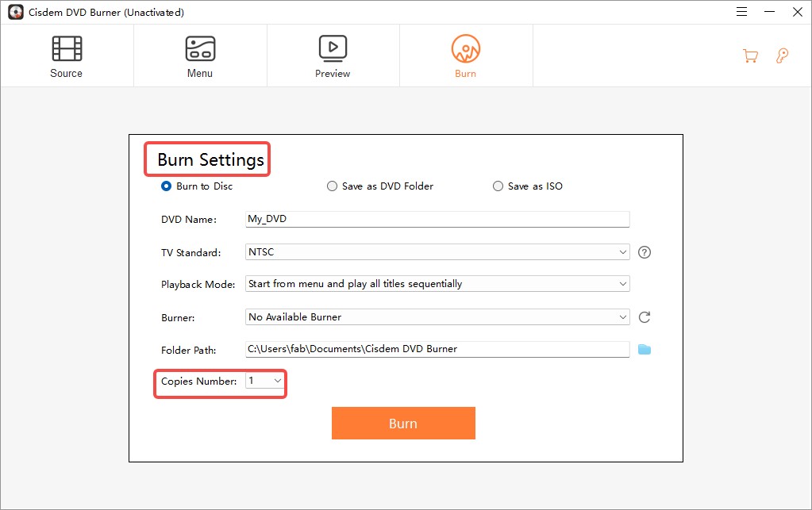The height and width of the screenshot is (510, 812).
Task: Click the DVD Name text field
Action: point(437,219)
